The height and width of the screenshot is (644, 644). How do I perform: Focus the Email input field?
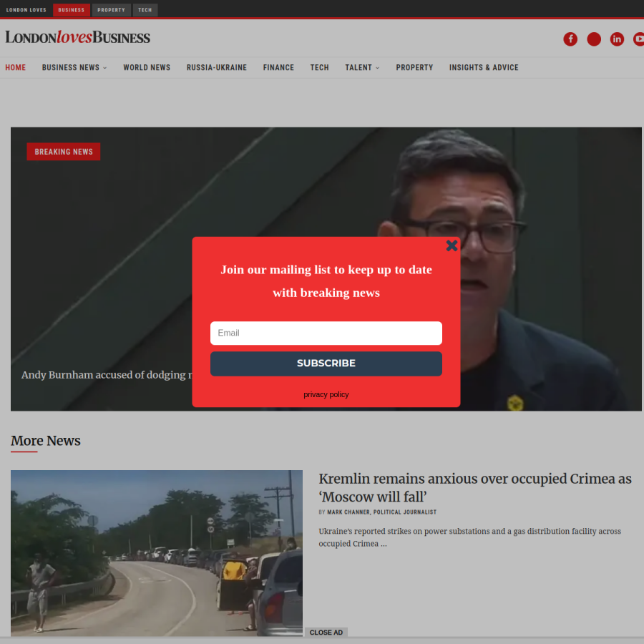[x=326, y=333]
